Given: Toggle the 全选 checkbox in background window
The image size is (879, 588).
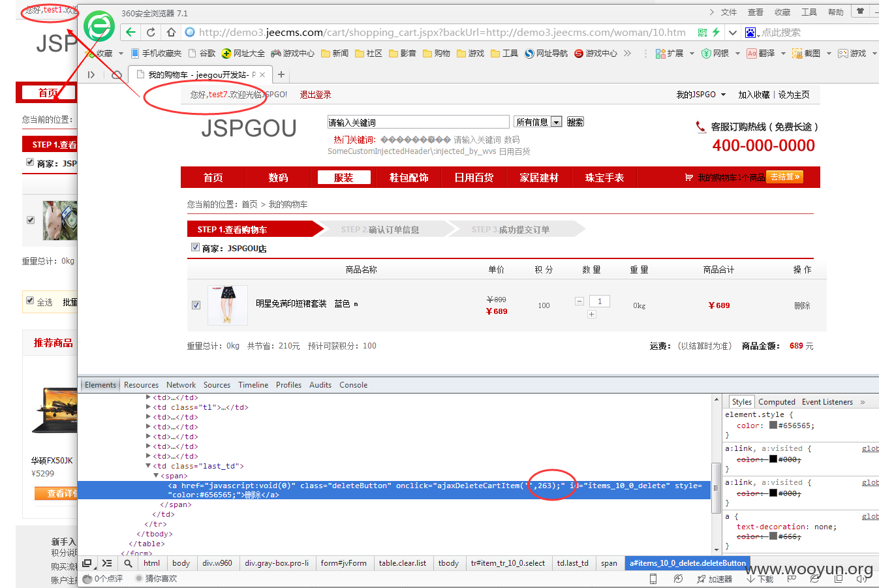Looking at the screenshot, I should click(x=30, y=301).
